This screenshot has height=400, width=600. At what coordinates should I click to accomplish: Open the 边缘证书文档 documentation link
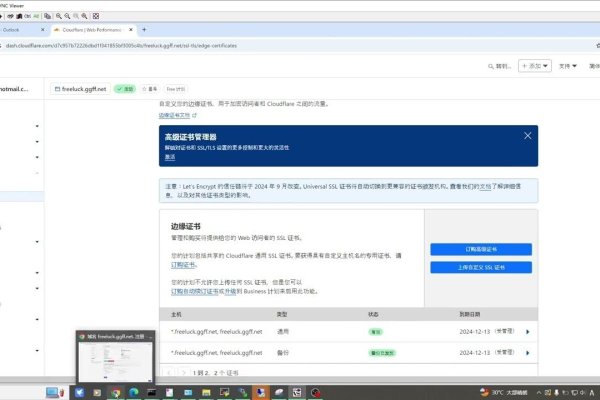178,115
